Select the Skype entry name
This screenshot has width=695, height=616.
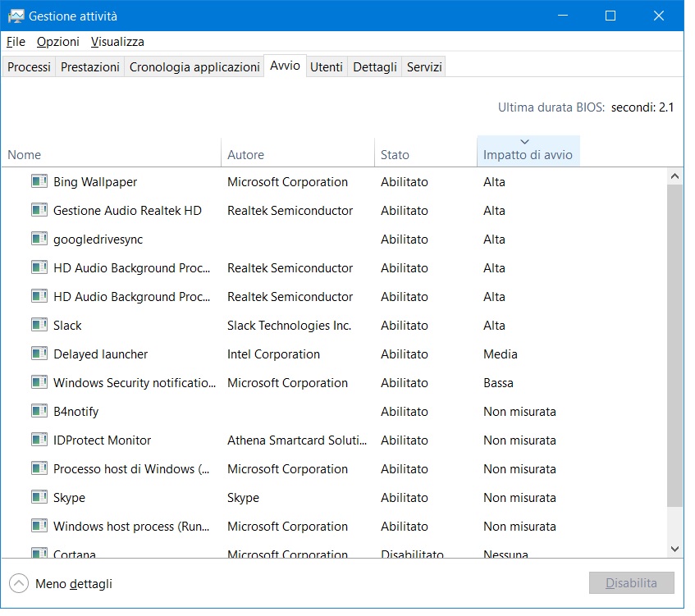(x=69, y=498)
